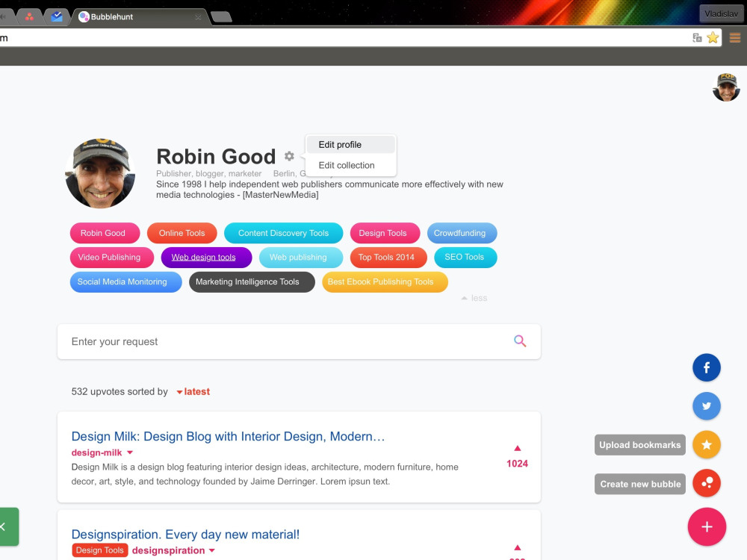Click the 1024 upvote count

point(518,464)
